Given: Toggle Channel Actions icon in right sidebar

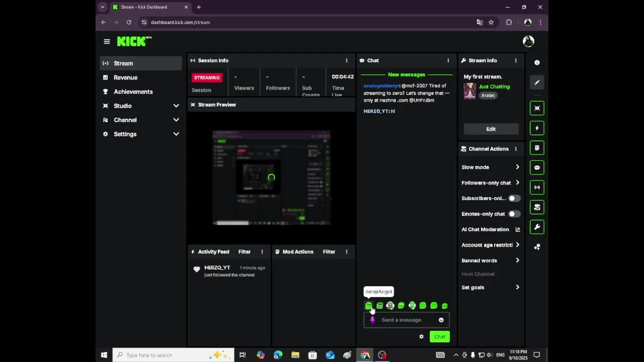Looking at the screenshot, I should point(537,207).
